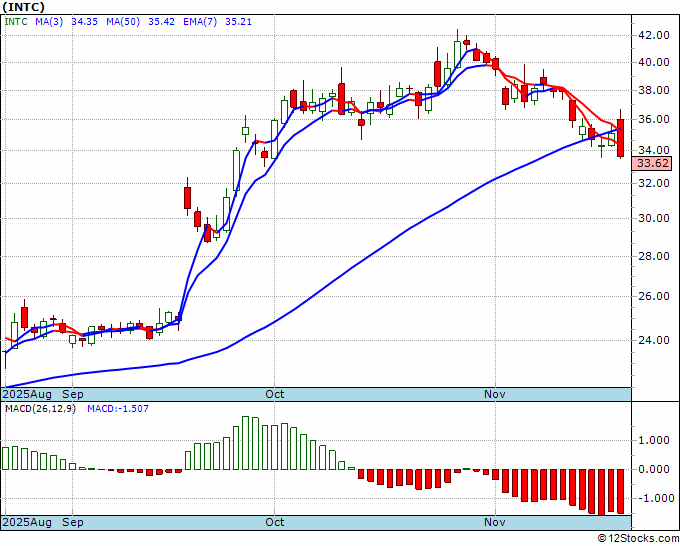Click the Sep label on MACD axis
Screen dimensions: 680x546
click(x=72, y=522)
